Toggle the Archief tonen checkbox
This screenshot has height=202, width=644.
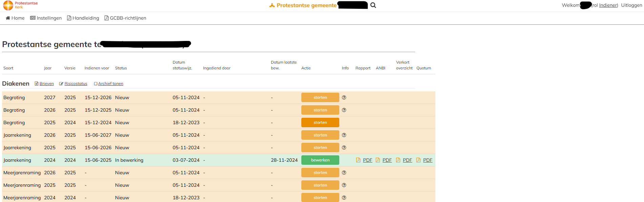tap(95, 84)
